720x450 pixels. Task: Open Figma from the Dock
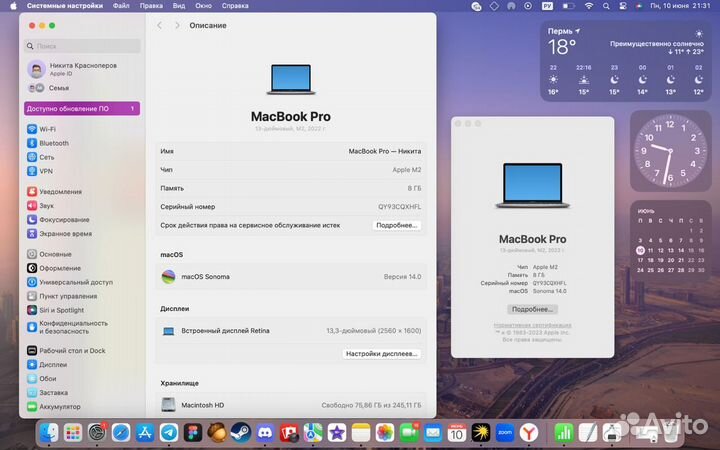(x=193, y=433)
